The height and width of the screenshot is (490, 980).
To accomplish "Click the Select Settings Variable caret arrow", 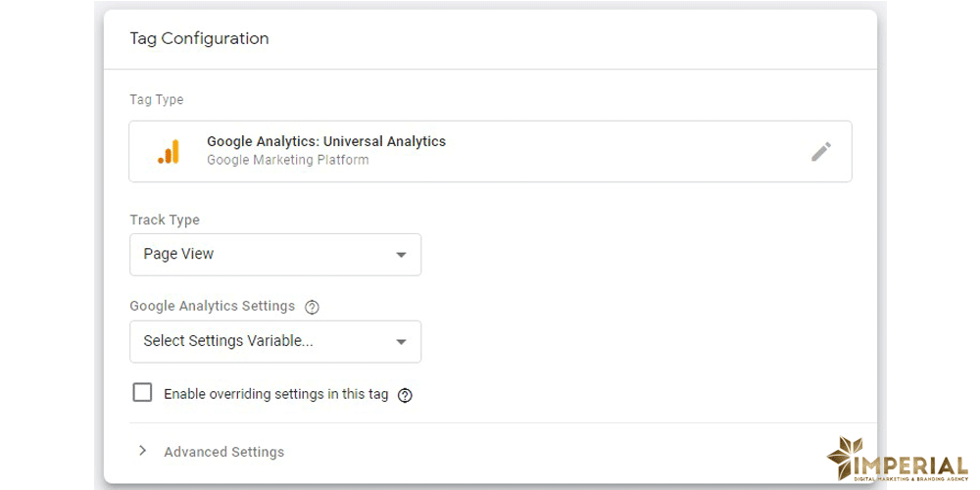I will coord(400,342).
